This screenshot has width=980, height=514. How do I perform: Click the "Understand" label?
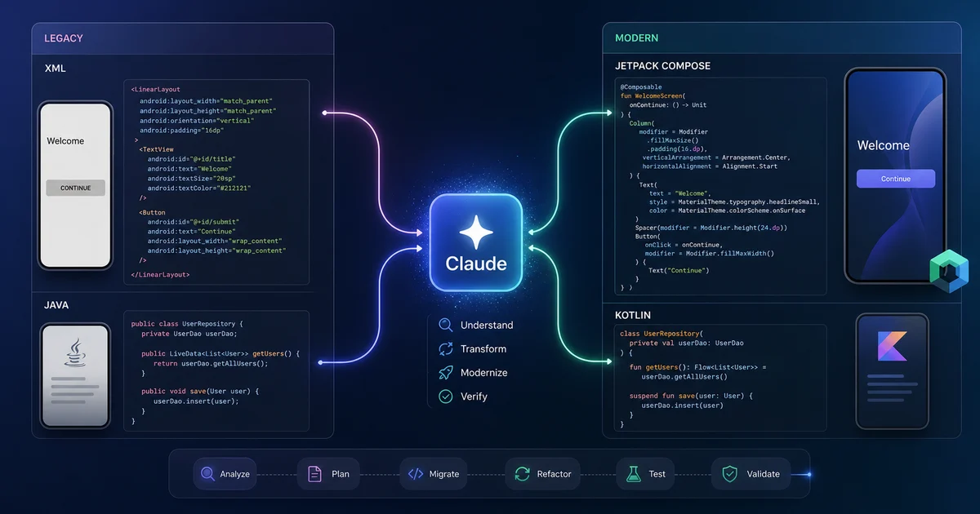pos(487,325)
